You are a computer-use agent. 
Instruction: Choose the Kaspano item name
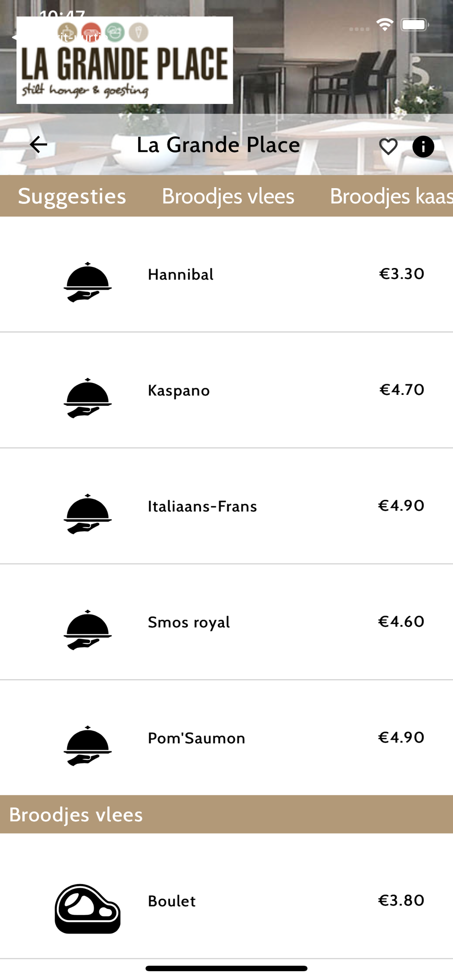pyautogui.click(x=179, y=391)
